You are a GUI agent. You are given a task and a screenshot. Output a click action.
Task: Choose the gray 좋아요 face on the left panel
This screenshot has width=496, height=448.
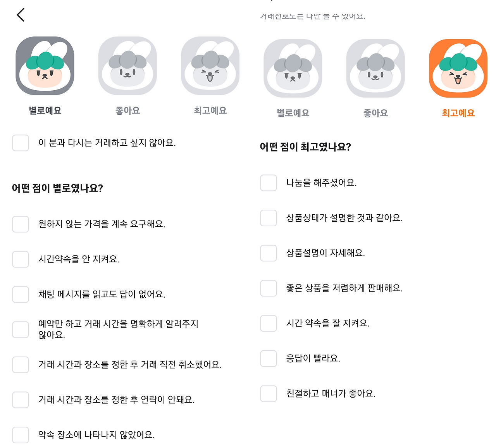click(x=127, y=66)
